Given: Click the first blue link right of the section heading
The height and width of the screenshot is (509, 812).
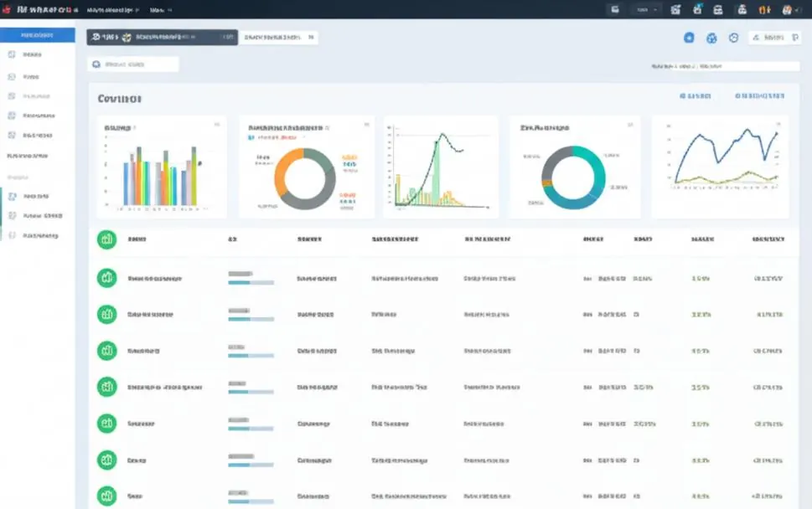Looking at the screenshot, I should [x=695, y=96].
